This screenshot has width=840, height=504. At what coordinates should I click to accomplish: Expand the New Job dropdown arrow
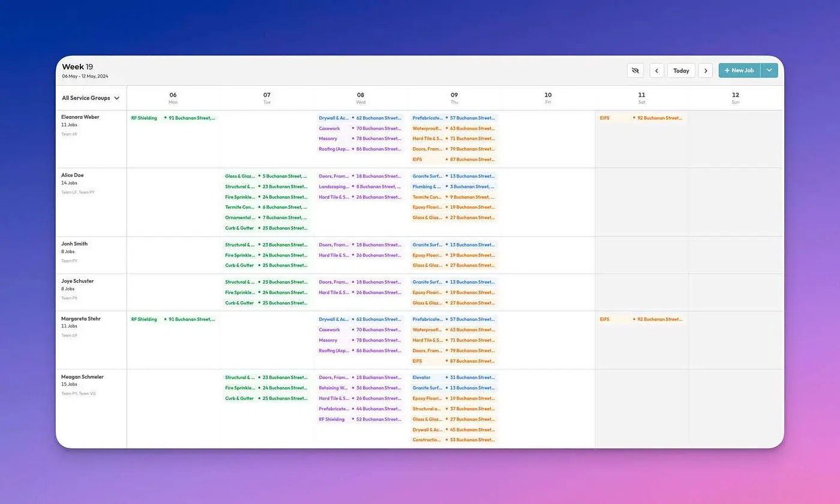769,70
